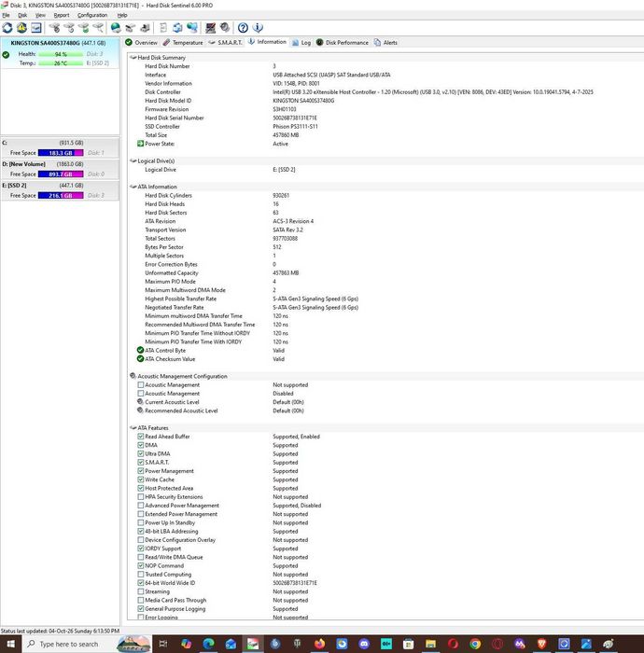644x653 pixels.
Task: Open the Disk menu
Action: coord(22,15)
